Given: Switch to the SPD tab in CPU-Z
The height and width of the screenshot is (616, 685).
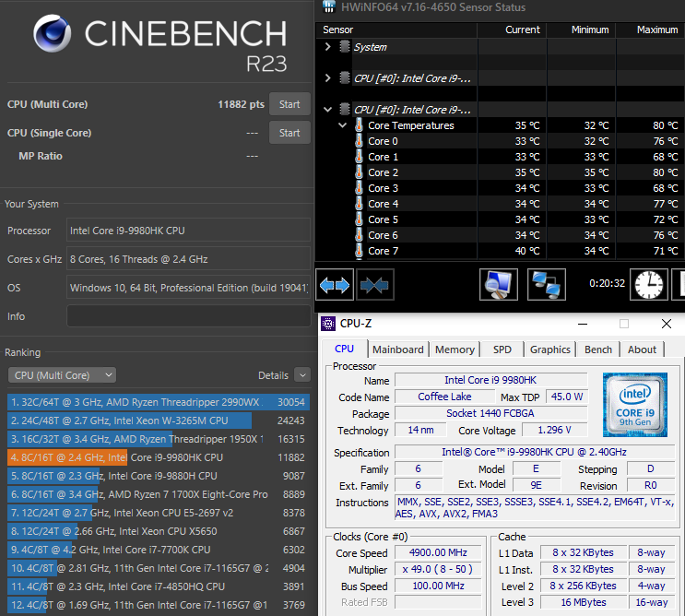Looking at the screenshot, I should 502,349.
